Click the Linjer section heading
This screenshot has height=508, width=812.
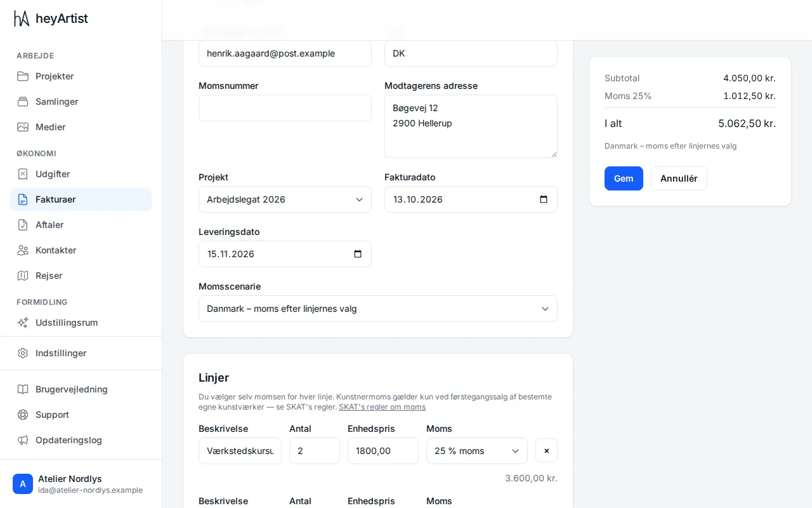[214, 378]
